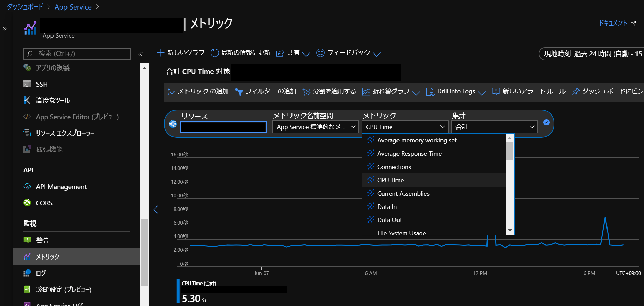
Task: Click the blue checkmark confirm metric icon
Action: pos(546,122)
